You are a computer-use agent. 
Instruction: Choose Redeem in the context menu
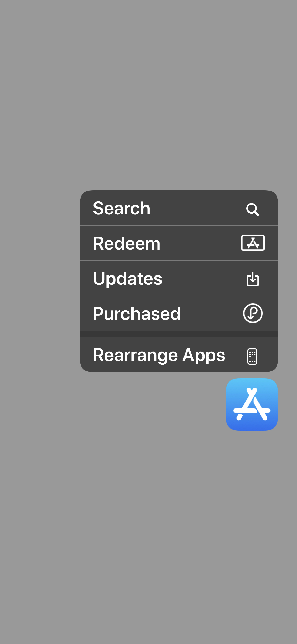coord(179,243)
